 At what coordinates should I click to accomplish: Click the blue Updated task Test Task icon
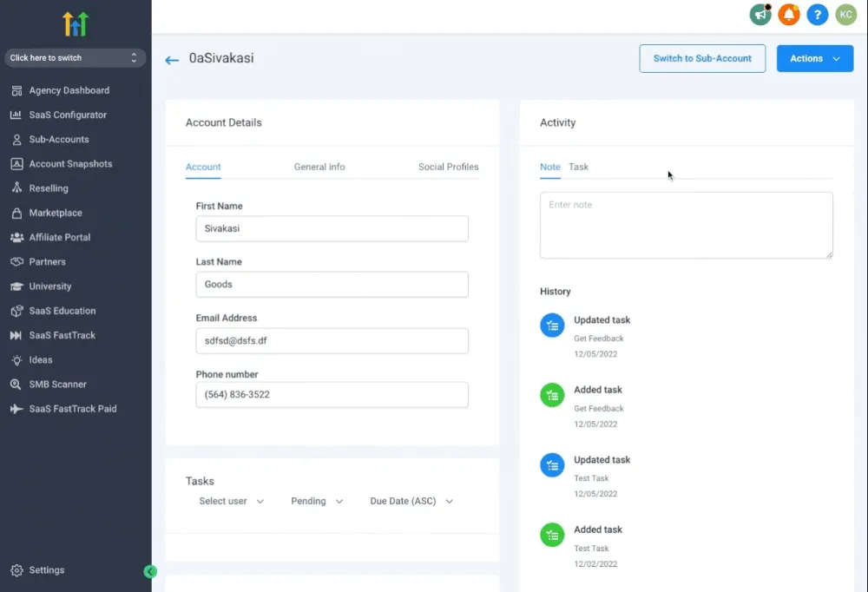point(552,465)
